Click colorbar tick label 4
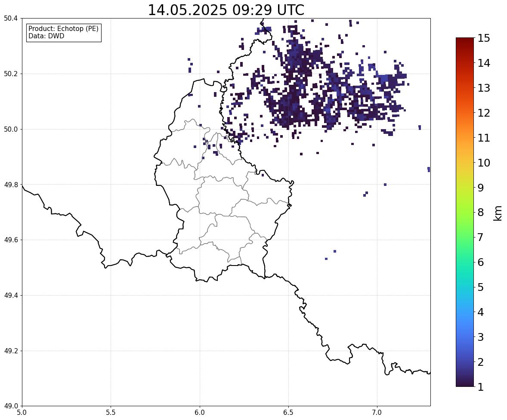Screen dimensions: 507x420 point(480,312)
